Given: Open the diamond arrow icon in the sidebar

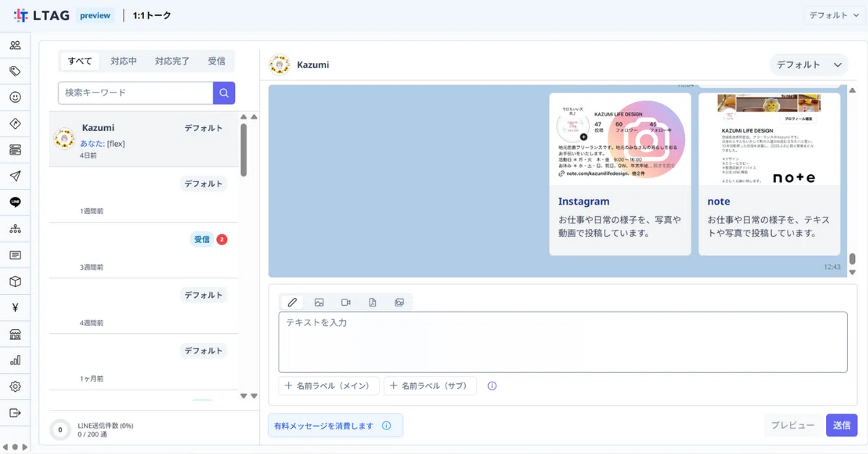Looking at the screenshot, I should [15, 124].
